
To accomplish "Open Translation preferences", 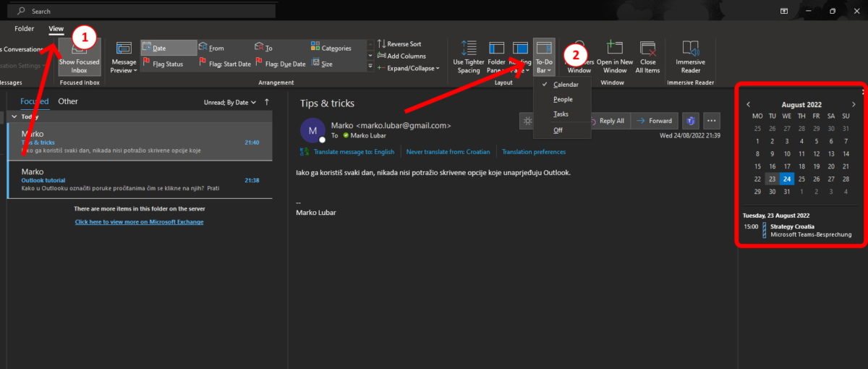I will point(534,152).
